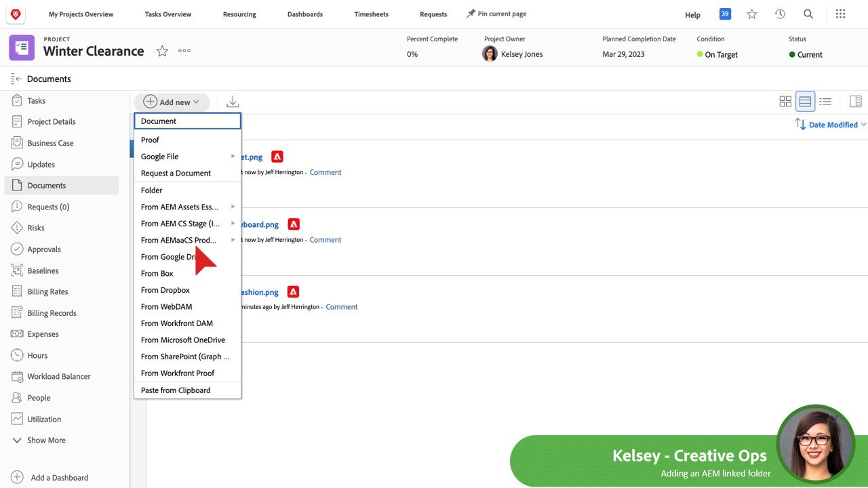Open Tasks in the left sidebar
The width and height of the screenshot is (868, 488).
pos(61,100)
